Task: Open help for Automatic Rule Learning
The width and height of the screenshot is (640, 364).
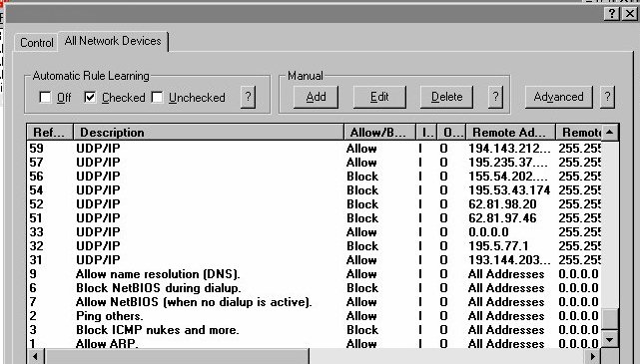Action: click(248, 97)
